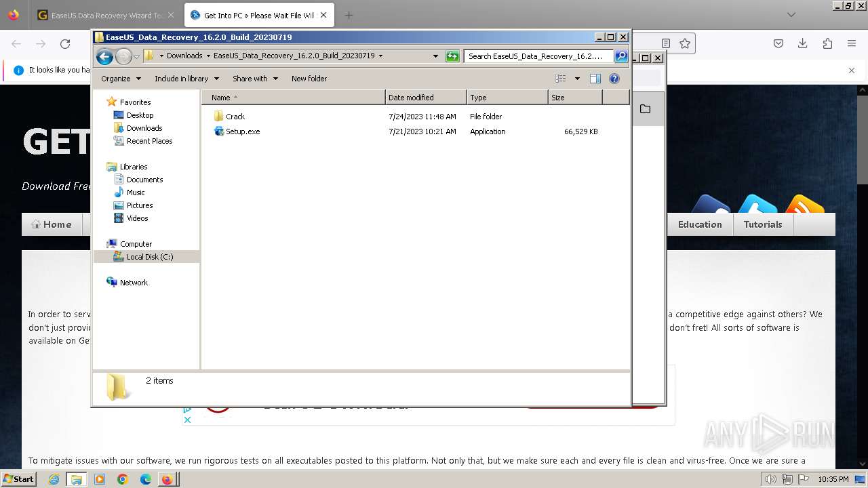Bookmark this page with the star
Screen dimensions: 868x488
[685, 44]
